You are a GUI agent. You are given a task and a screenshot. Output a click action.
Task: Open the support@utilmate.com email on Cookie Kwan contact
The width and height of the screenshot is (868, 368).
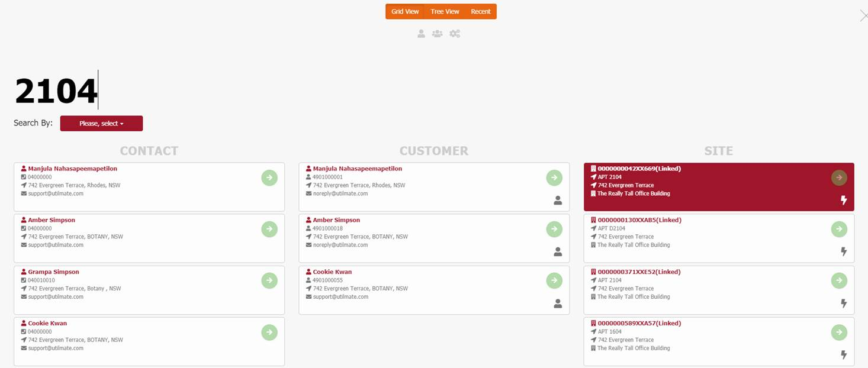[x=55, y=348]
